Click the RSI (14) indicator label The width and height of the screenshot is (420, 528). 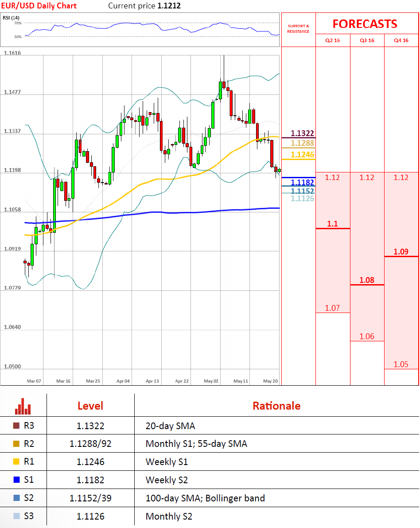click(x=11, y=18)
